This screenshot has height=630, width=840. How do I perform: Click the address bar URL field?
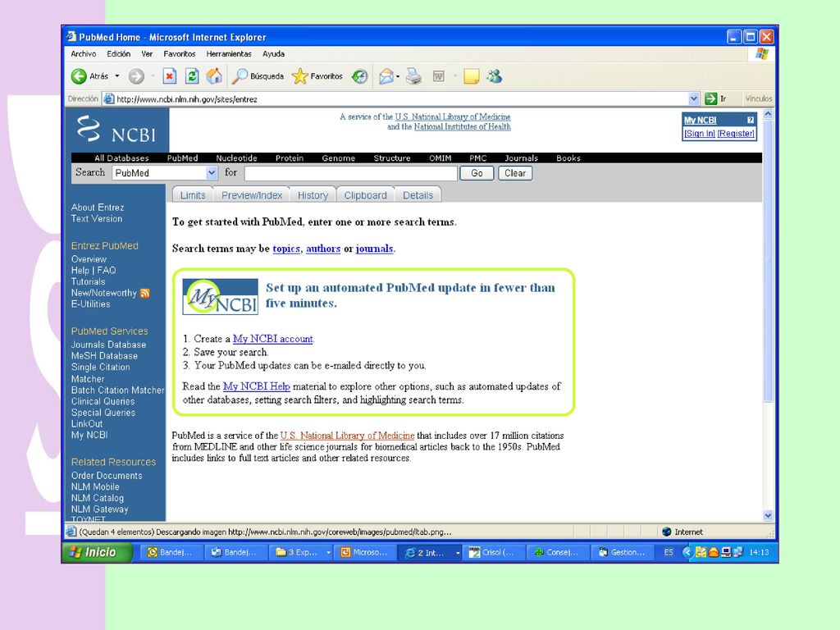tap(400, 99)
